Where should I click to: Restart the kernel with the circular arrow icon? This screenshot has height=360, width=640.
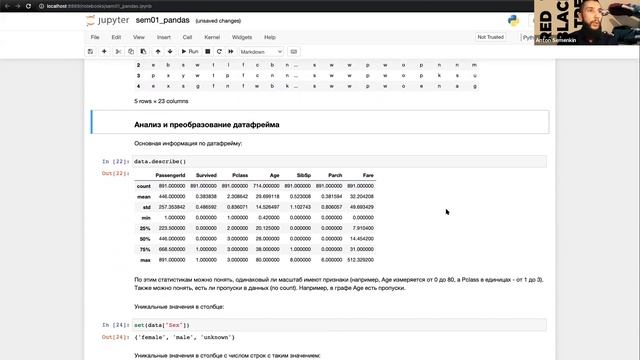[219, 51]
